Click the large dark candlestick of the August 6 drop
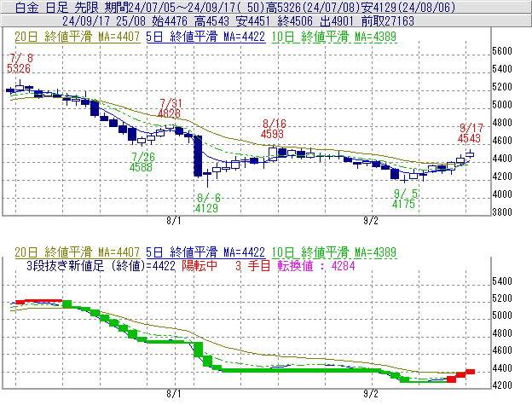 [198, 156]
